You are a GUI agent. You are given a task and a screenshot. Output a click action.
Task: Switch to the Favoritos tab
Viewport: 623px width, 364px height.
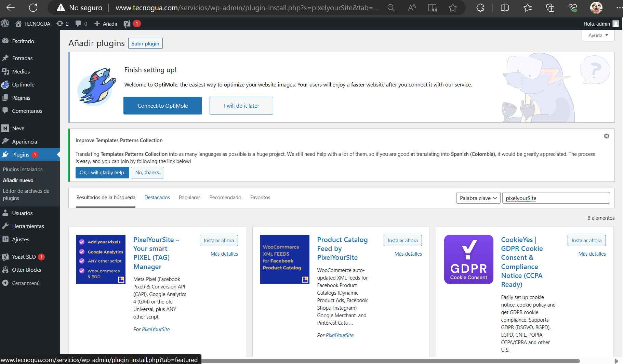coord(260,198)
